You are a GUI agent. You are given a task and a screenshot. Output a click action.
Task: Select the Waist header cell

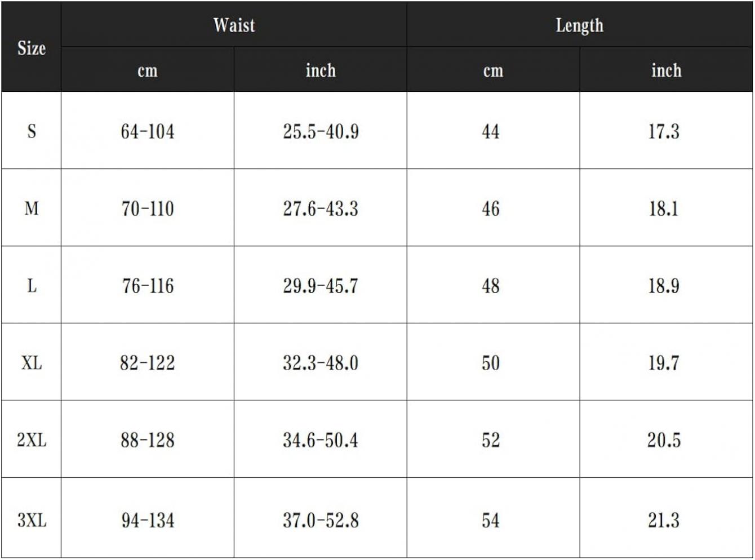tap(234, 25)
